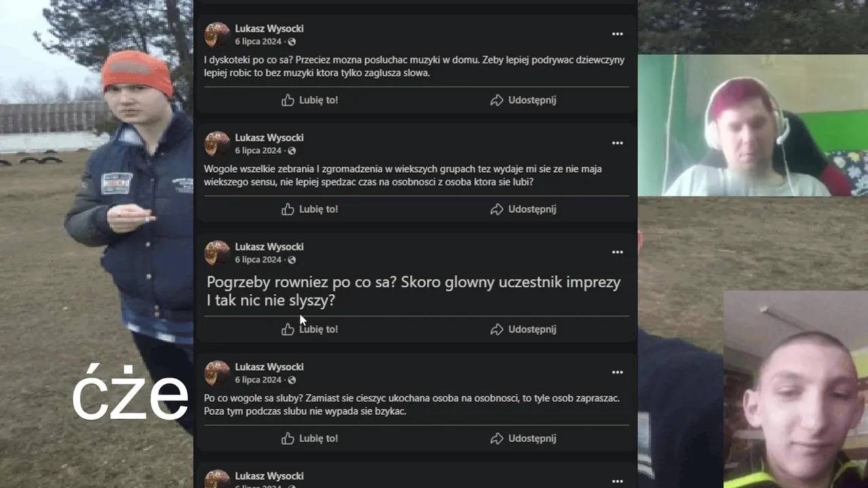Click public globe icon on dyskoteki post
Screen dimensions: 868x488
pos(292,42)
